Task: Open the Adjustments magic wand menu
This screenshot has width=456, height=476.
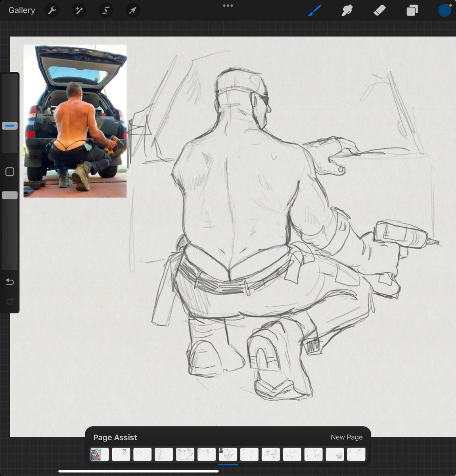Action: coord(79,10)
